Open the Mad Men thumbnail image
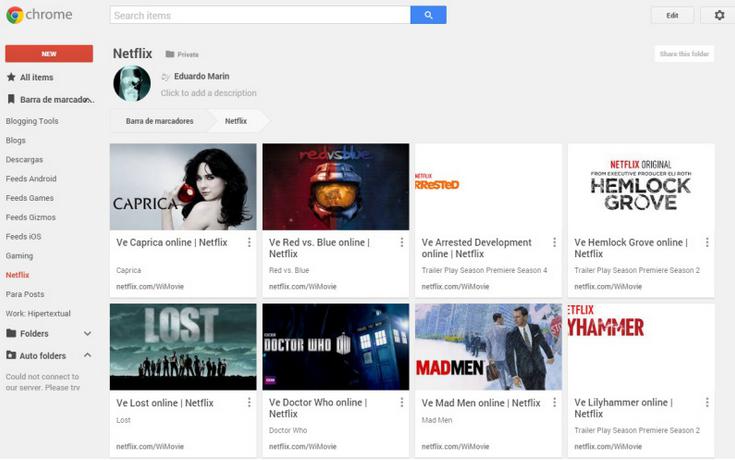 488,347
